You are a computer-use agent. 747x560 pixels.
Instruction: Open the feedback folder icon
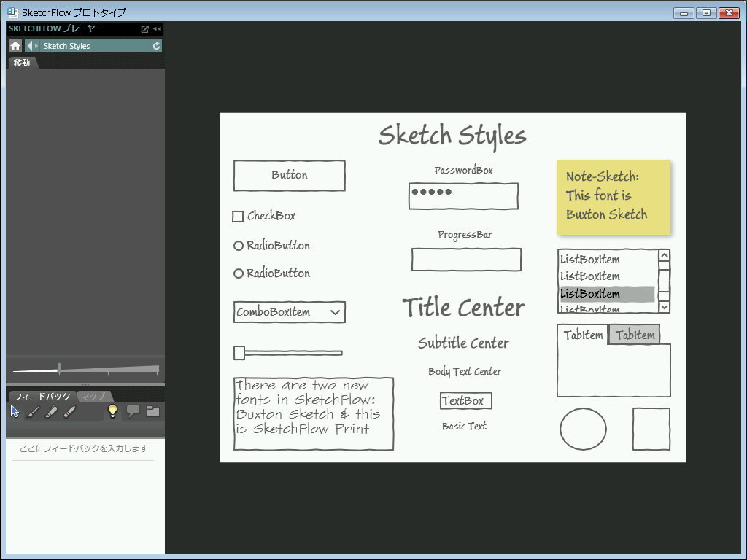click(x=153, y=411)
